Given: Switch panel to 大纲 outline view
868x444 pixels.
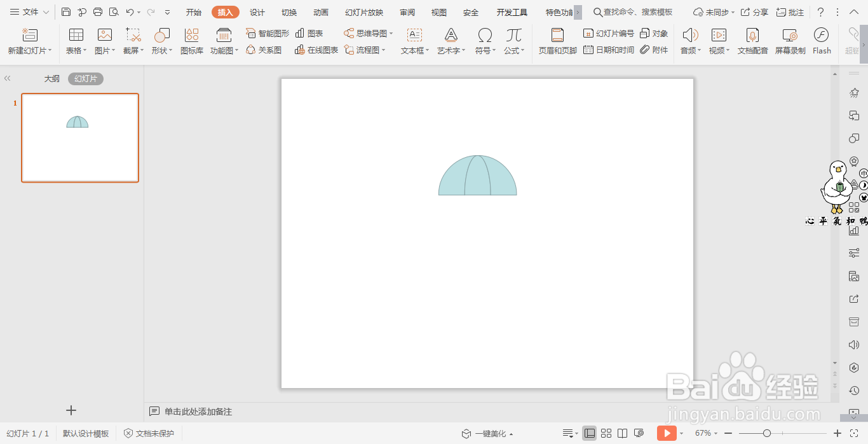Looking at the screenshot, I should click(51, 79).
